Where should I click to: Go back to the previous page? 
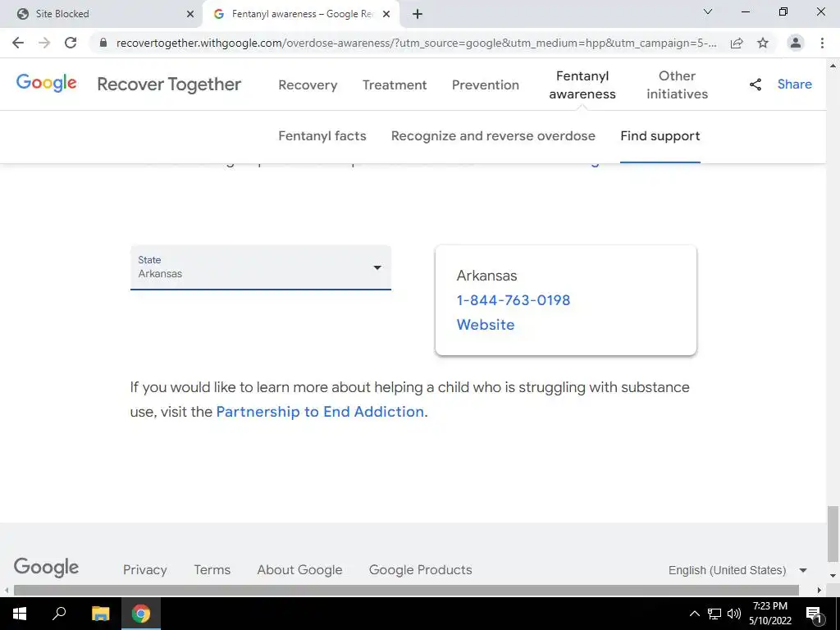point(18,43)
